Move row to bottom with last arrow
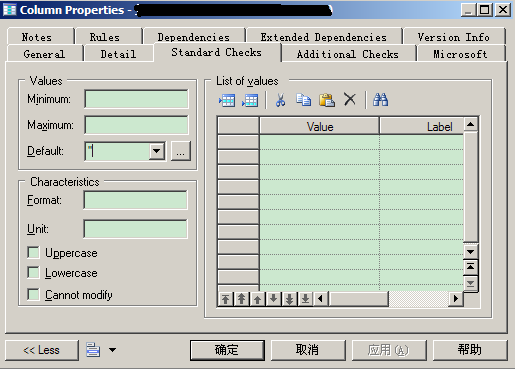This screenshot has height=369, width=515. [305, 299]
